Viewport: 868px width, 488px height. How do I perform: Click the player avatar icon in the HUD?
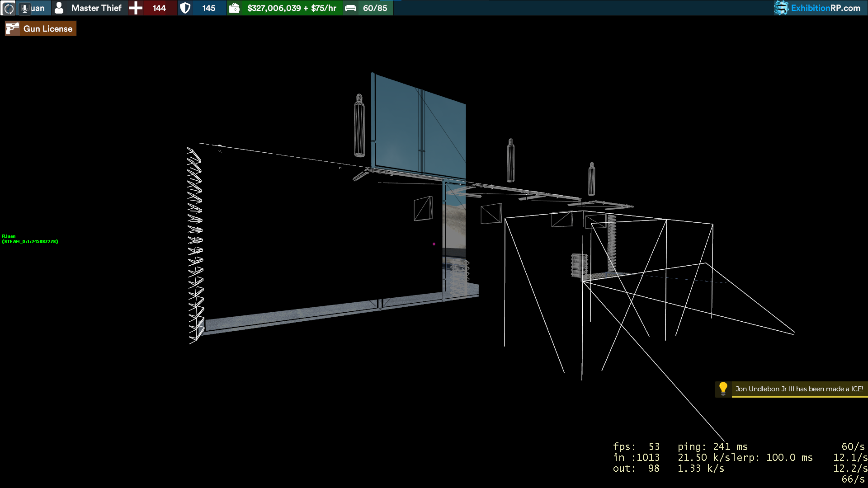tap(9, 8)
